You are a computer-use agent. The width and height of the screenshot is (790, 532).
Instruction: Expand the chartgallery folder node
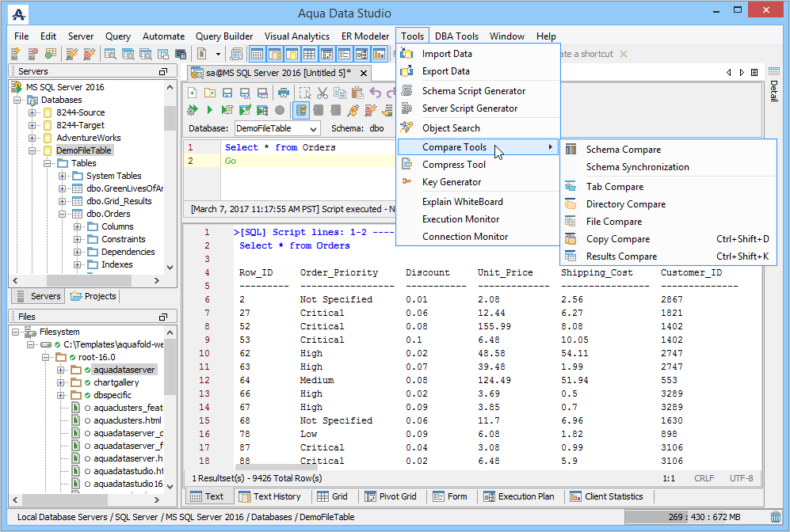[61, 382]
